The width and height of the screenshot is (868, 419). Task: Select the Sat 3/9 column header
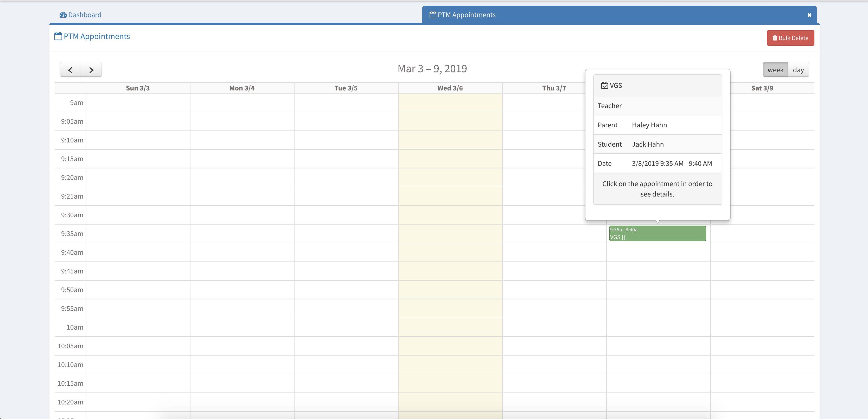(x=762, y=88)
